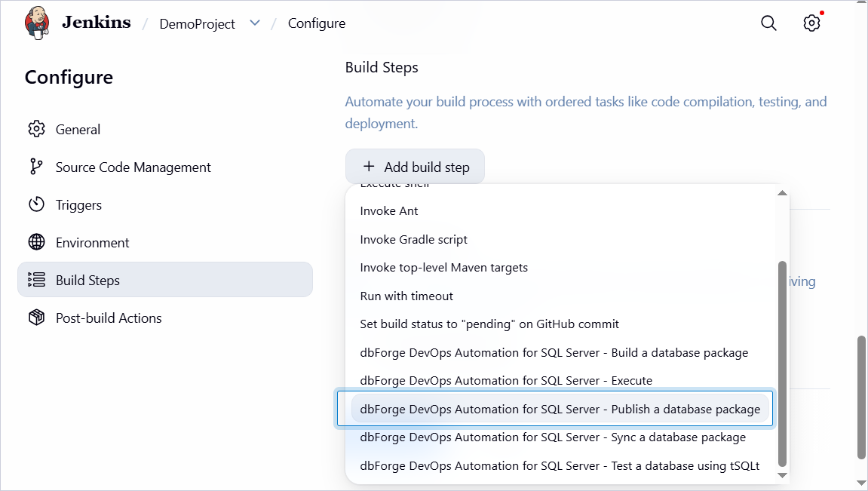868x491 pixels.
Task: Select the Environment section
Action: click(x=165, y=242)
